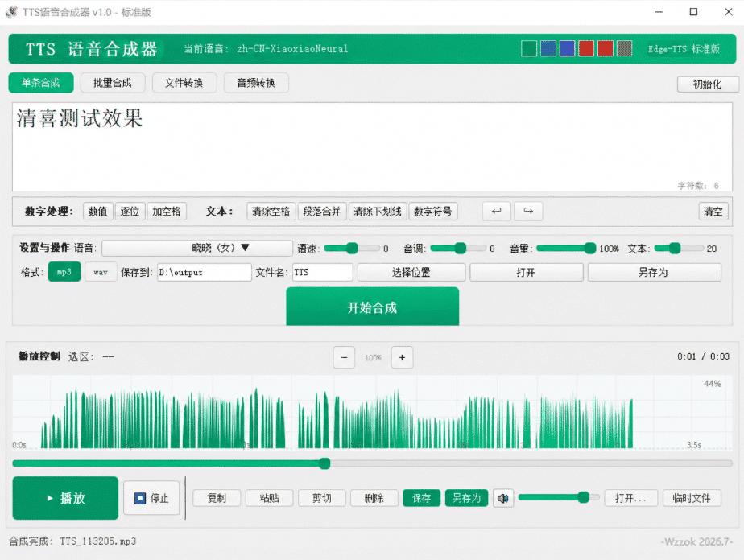This screenshot has height=560, width=744.
Task: Click green 保存 button in playback bar
Action: 421,498
